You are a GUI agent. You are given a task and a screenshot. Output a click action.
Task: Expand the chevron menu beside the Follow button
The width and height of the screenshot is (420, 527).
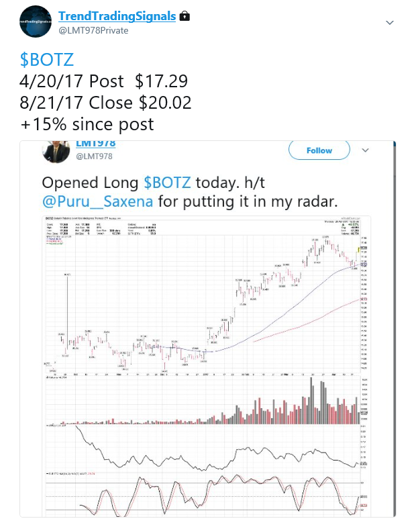click(x=365, y=150)
